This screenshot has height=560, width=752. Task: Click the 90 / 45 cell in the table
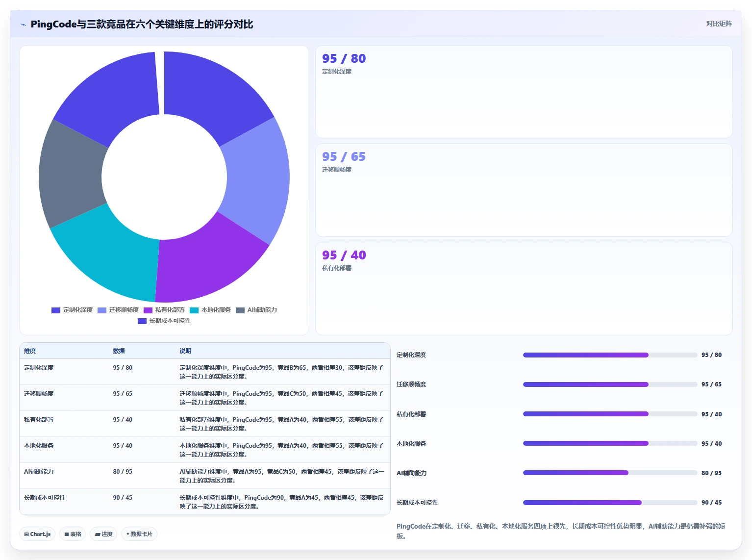tap(123, 498)
